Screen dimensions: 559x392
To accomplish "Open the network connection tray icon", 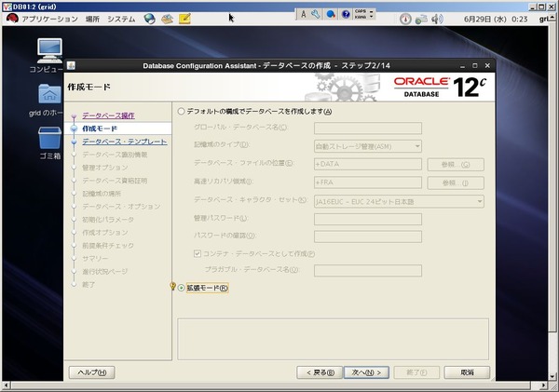I will coord(421,19).
